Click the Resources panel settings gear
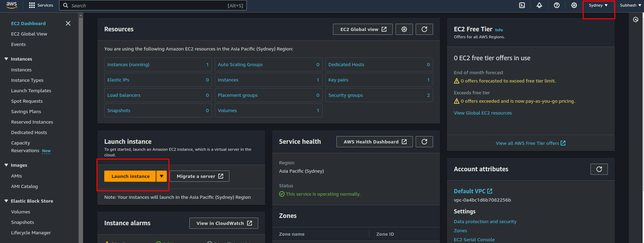The image size is (644, 243). coord(404,29)
